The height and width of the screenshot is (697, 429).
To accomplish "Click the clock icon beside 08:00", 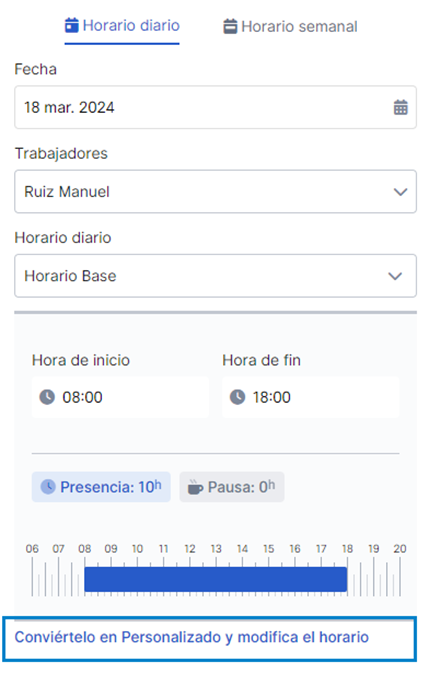I will pyautogui.click(x=47, y=397).
